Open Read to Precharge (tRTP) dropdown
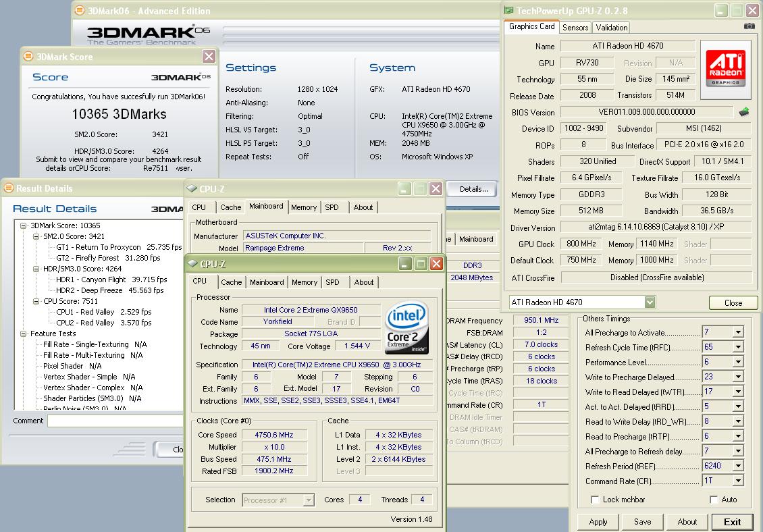763x532 pixels. [x=738, y=436]
